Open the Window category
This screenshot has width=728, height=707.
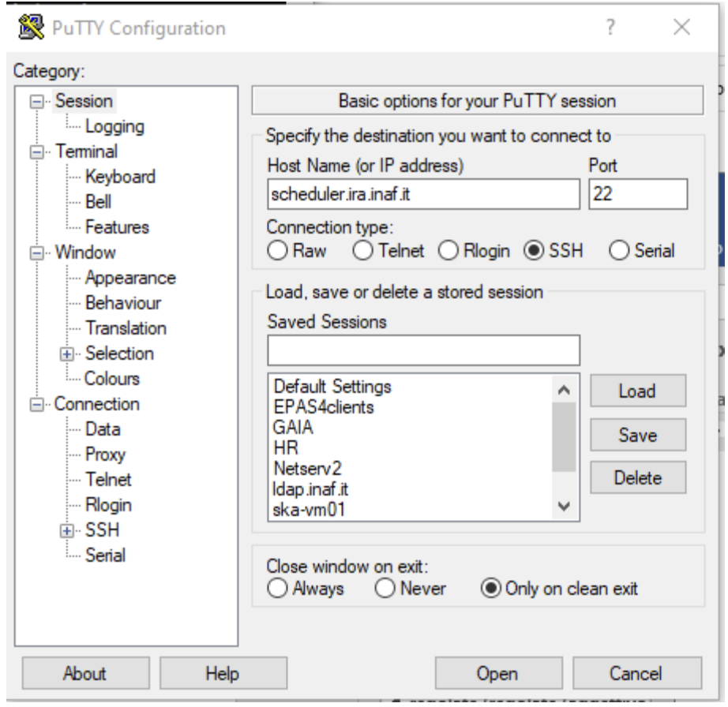[85, 252]
